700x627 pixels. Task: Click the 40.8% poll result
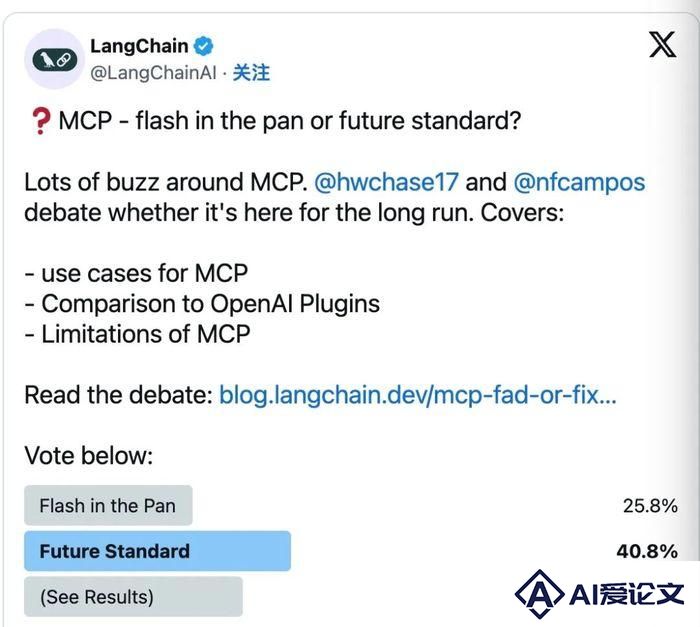647,552
